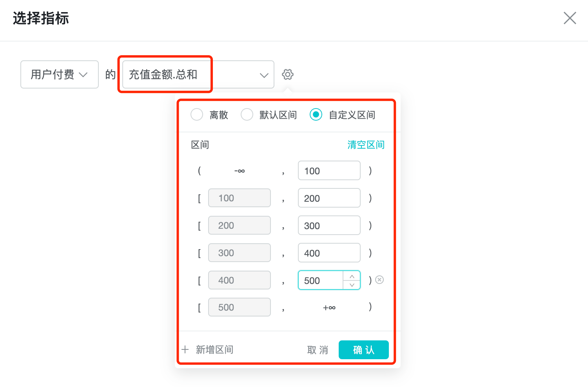This screenshot has width=588, height=387.
Task: Select the upper bound field showing 400
Action: pos(329,253)
